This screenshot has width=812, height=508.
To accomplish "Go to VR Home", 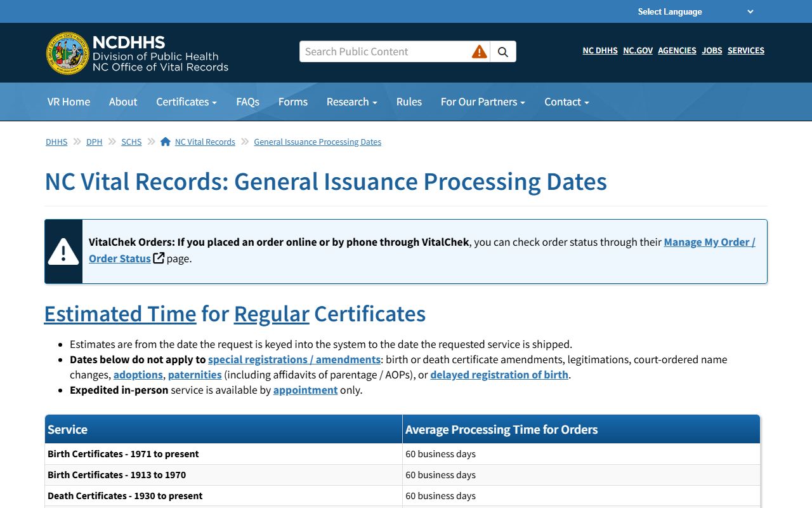I will tap(69, 102).
